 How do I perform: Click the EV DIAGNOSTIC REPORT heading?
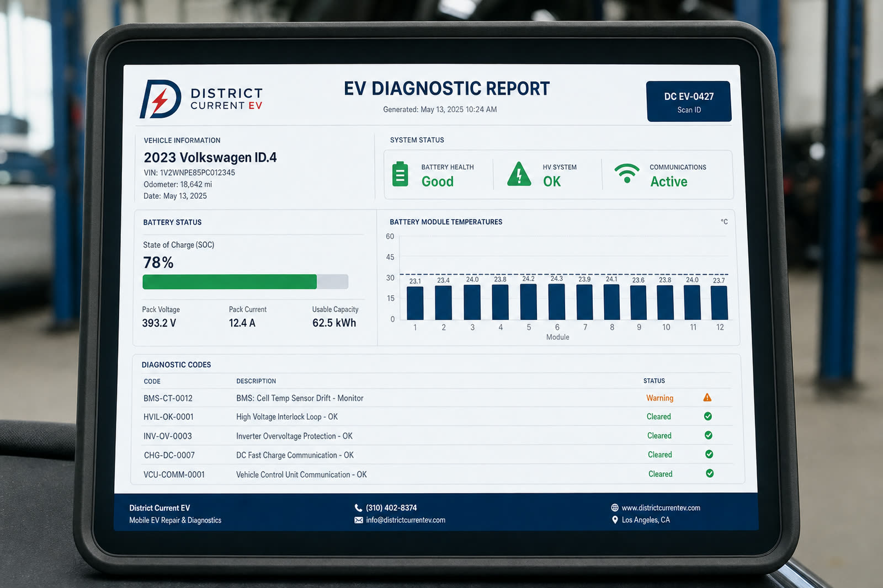coord(447,89)
